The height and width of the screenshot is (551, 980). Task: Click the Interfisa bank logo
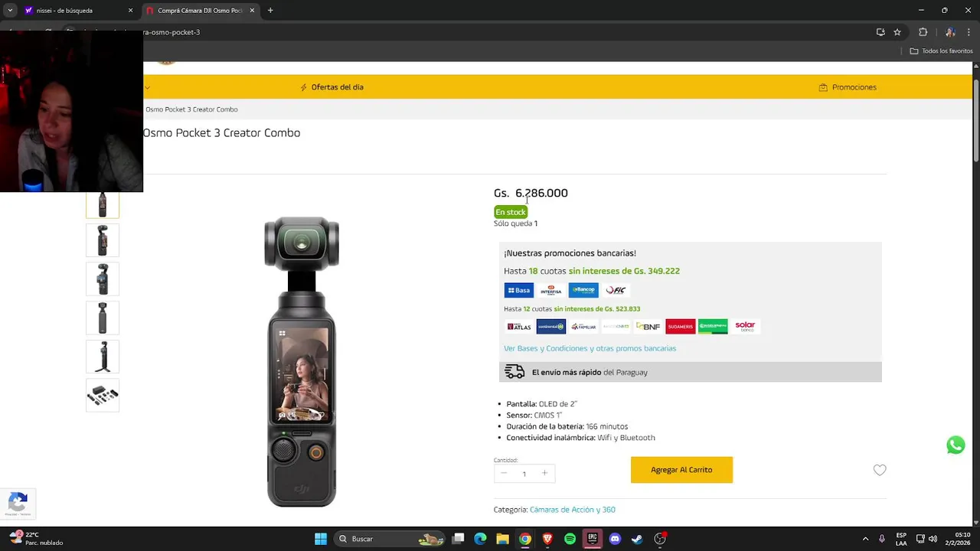(x=550, y=290)
